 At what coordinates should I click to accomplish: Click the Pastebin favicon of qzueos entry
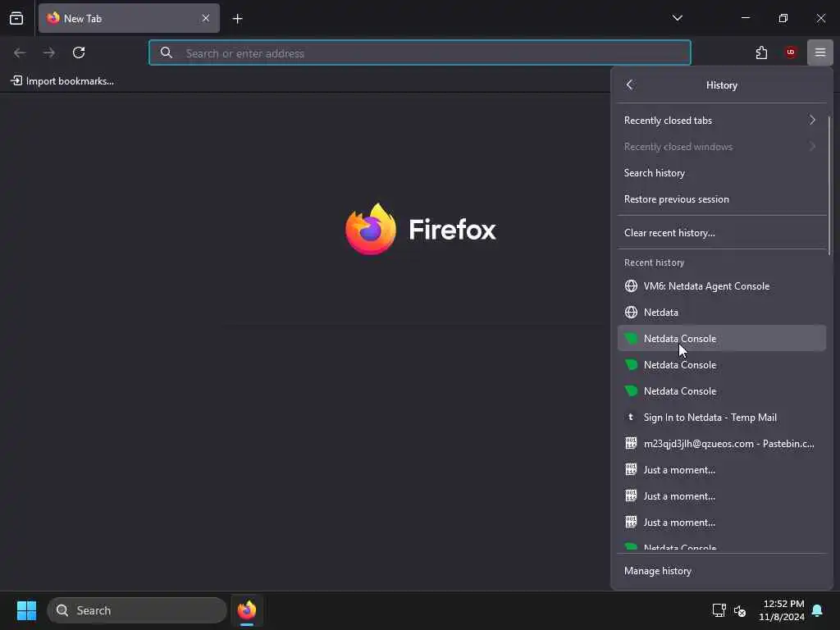click(x=631, y=444)
